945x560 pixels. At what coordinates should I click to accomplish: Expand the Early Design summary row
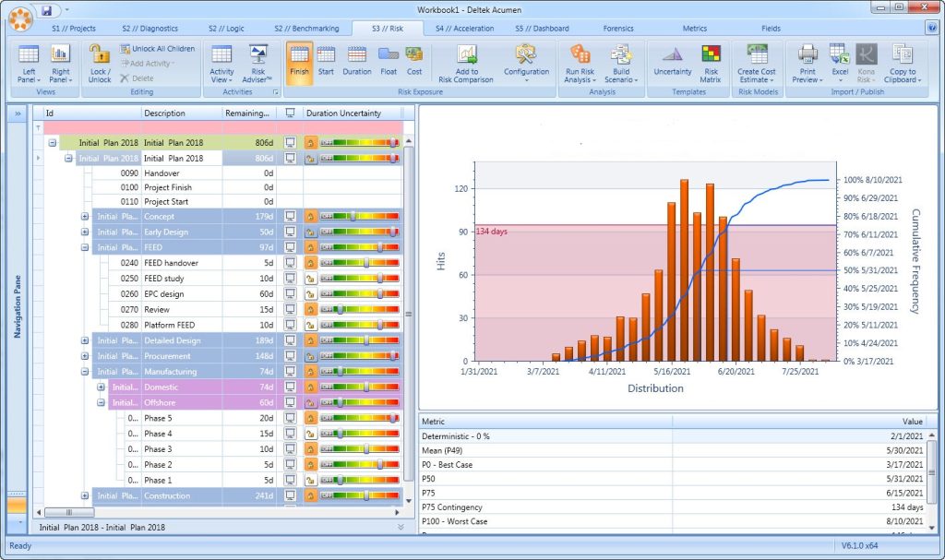pyautogui.click(x=85, y=232)
